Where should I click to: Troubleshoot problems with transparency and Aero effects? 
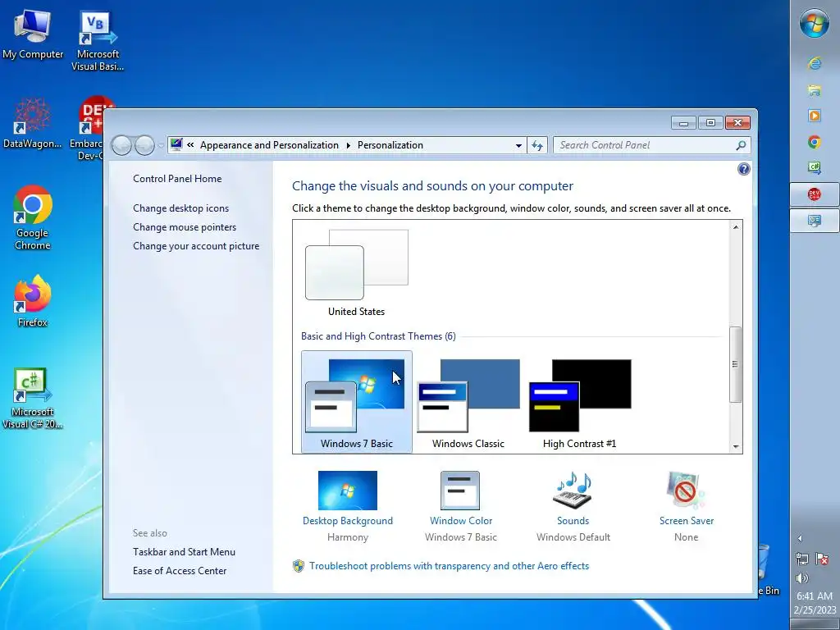pos(449,566)
